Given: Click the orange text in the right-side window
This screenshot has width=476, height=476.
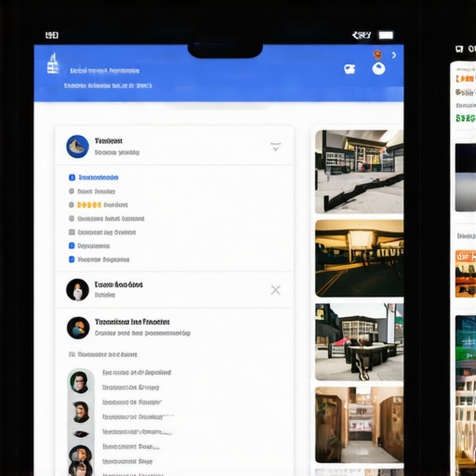Looking at the screenshot, I should [x=466, y=79].
